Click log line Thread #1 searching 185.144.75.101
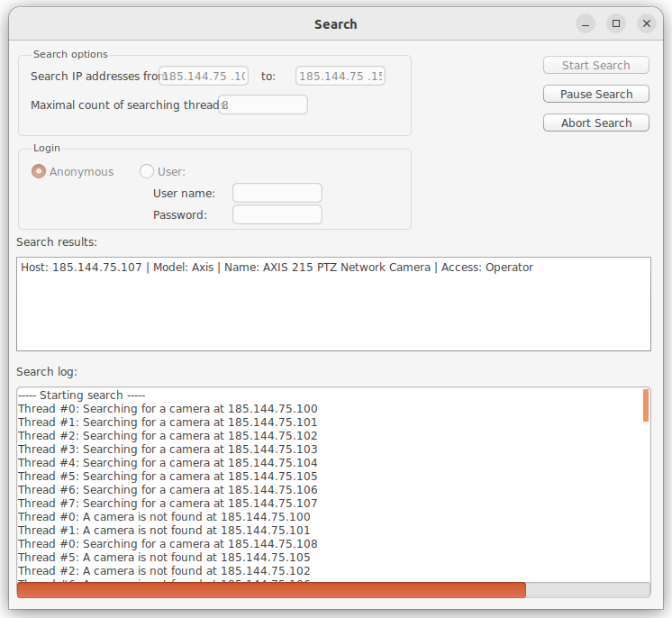The image size is (672, 618). pos(168,423)
